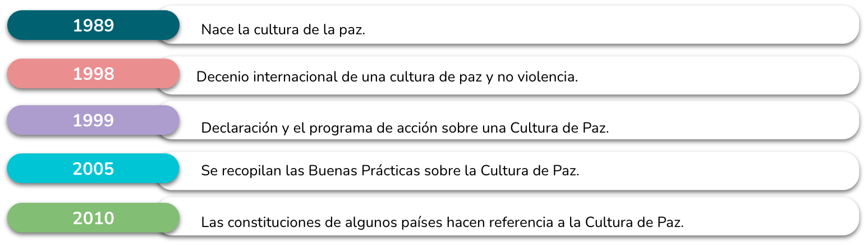Screen dimensions: 868x245
Task: Select the dark teal 1989 year marker
Action: (x=93, y=25)
